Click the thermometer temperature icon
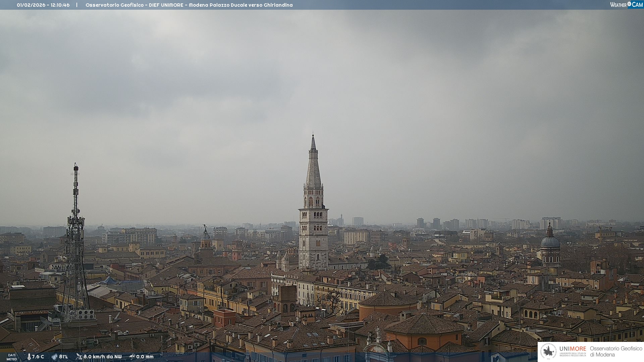The height and width of the screenshot is (362, 644). coord(29,357)
